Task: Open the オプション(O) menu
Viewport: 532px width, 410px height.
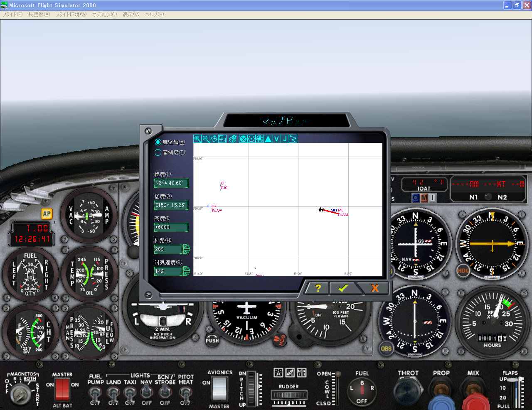Action: (x=105, y=15)
